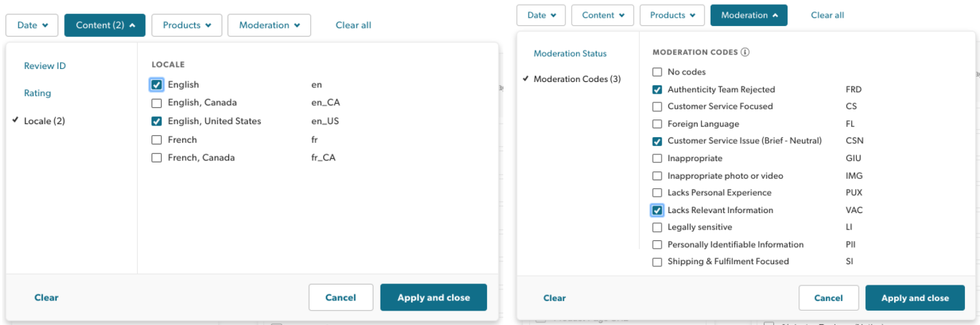The image size is (980, 325).
Task: Check the Legally sensitive checkbox
Action: coord(657,227)
